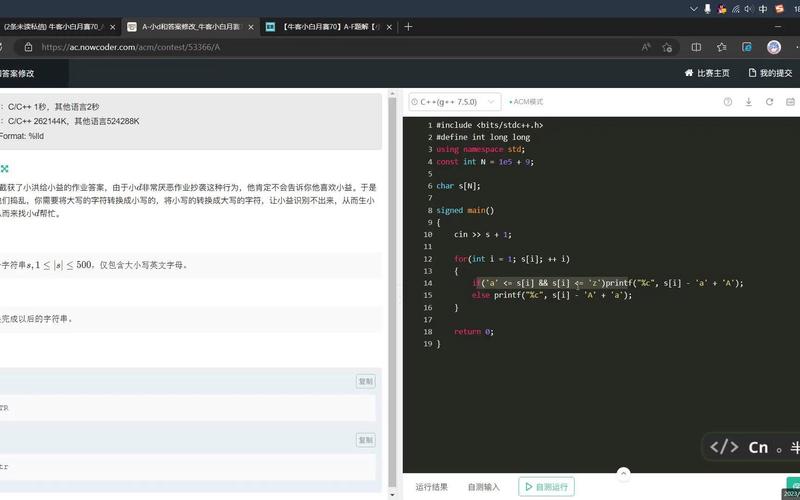Open the C++(g++ 7.5.0) language dropdown
800x500 pixels.
(x=455, y=102)
